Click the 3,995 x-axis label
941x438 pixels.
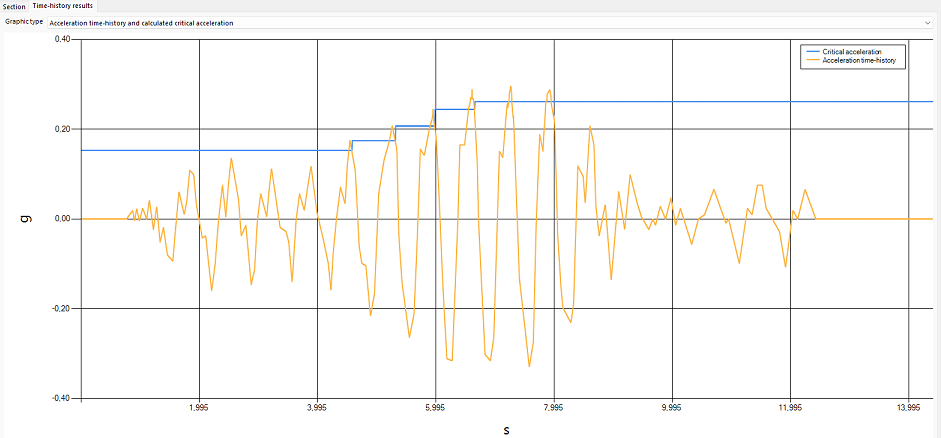click(317, 407)
